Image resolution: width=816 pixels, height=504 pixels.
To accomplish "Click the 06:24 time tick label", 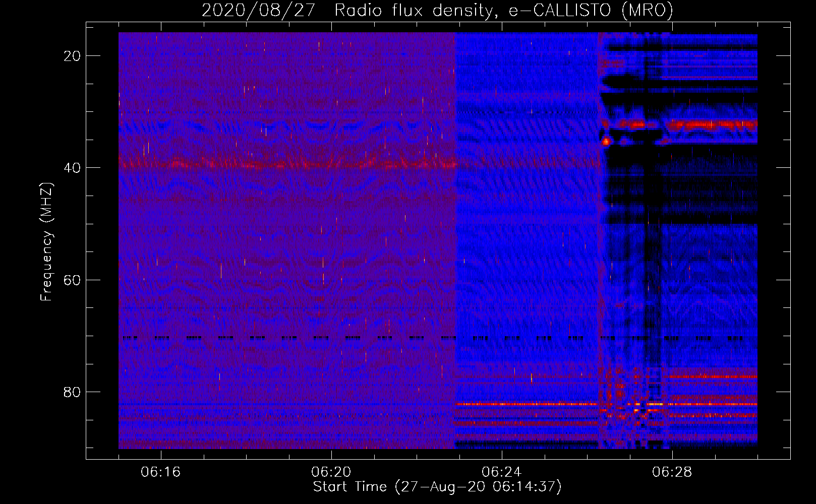I will pos(502,472).
